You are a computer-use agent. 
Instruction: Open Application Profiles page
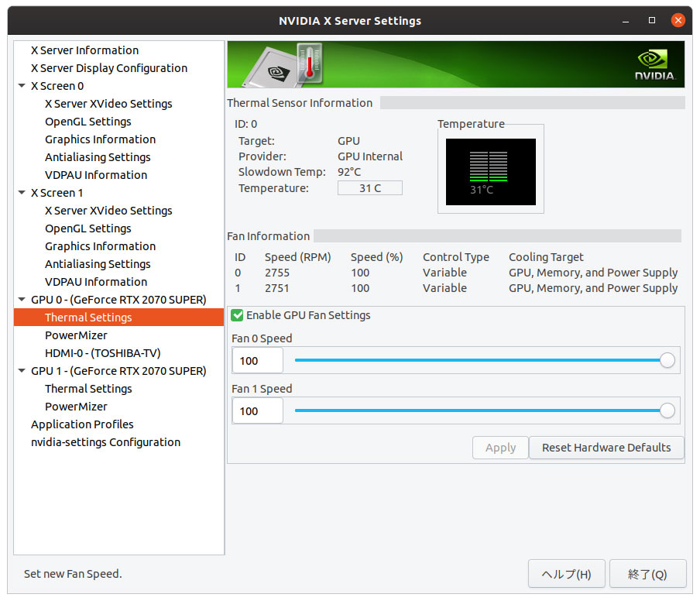click(x=82, y=424)
